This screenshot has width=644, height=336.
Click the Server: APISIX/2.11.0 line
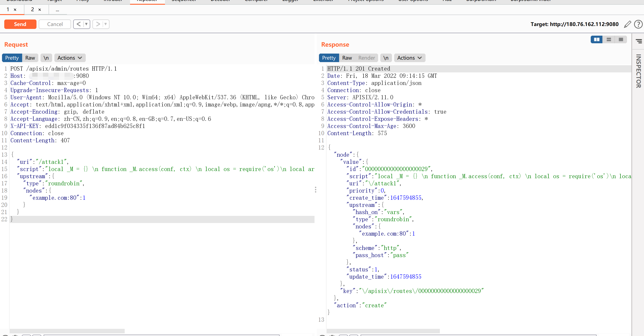(360, 98)
